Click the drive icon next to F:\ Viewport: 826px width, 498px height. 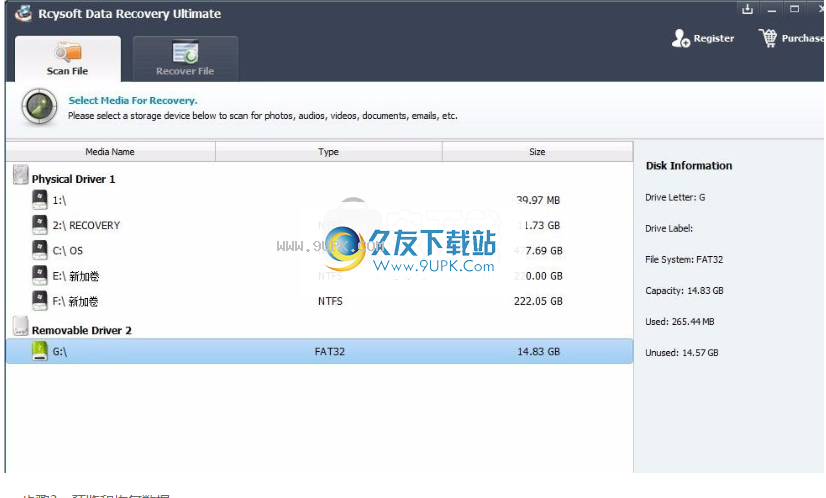click(x=40, y=300)
